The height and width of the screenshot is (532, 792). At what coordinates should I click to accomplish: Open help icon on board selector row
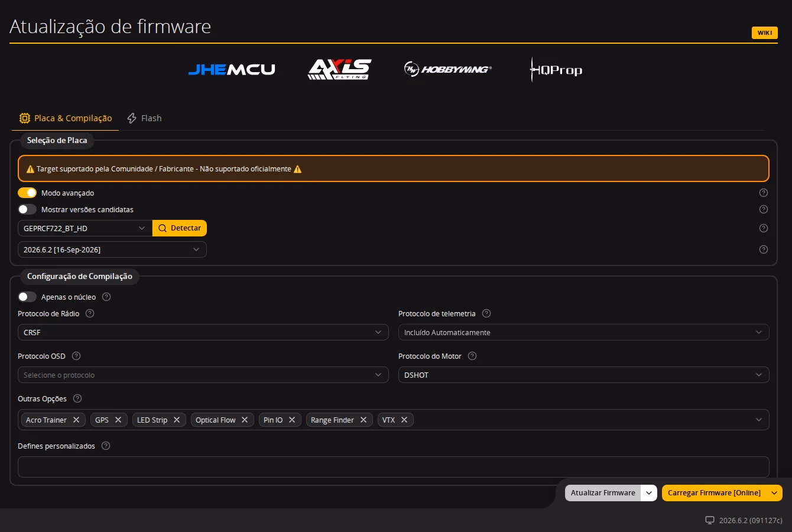(764, 228)
